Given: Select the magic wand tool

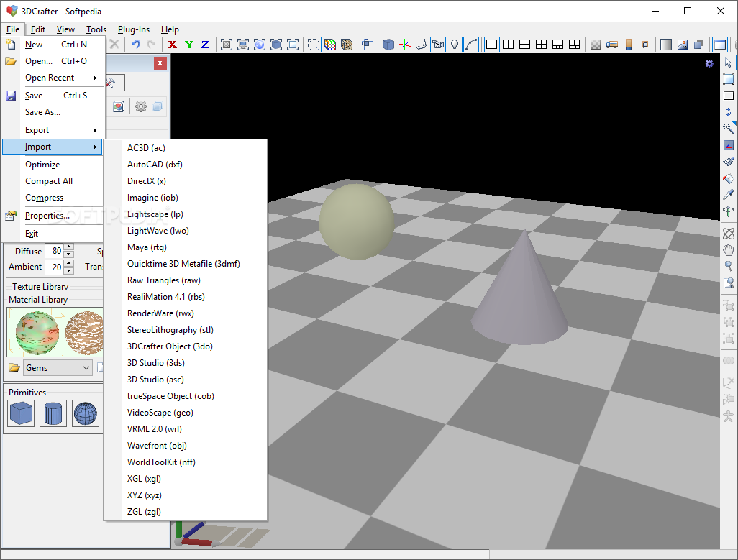Looking at the screenshot, I should click(728, 128).
